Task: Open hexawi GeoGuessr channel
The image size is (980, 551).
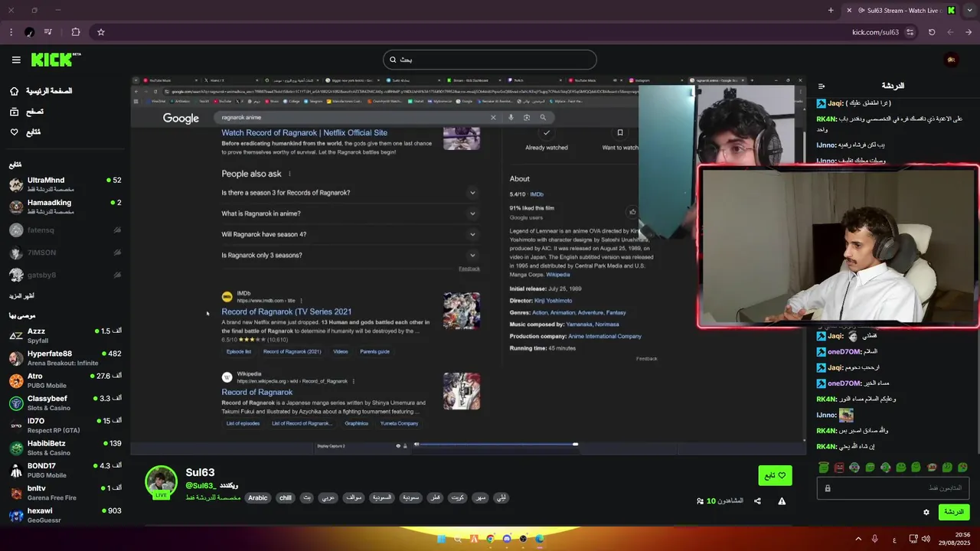Action: pyautogui.click(x=65, y=515)
